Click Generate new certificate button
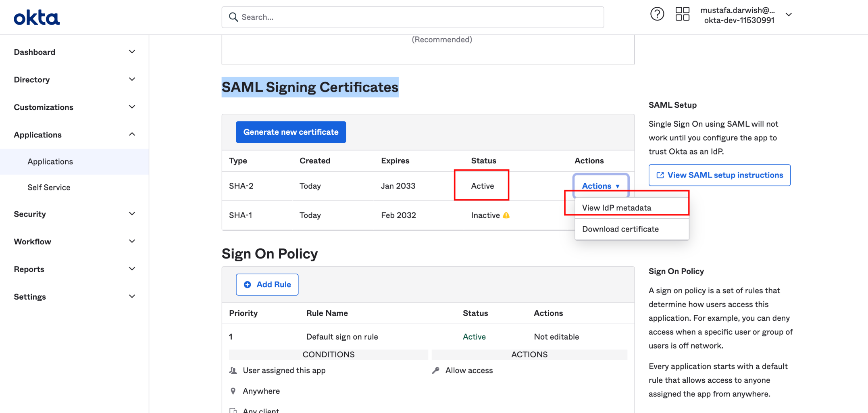Screen dimensions: 868x413 291,132
